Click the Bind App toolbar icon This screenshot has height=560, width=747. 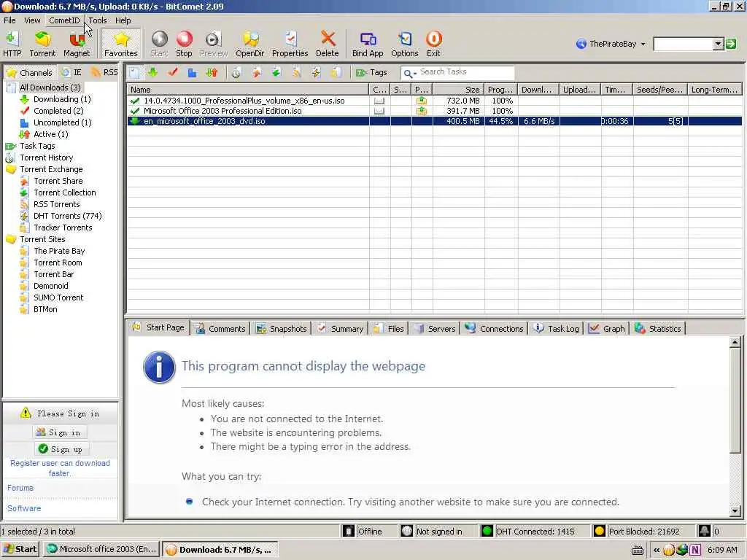pyautogui.click(x=368, y=44)
